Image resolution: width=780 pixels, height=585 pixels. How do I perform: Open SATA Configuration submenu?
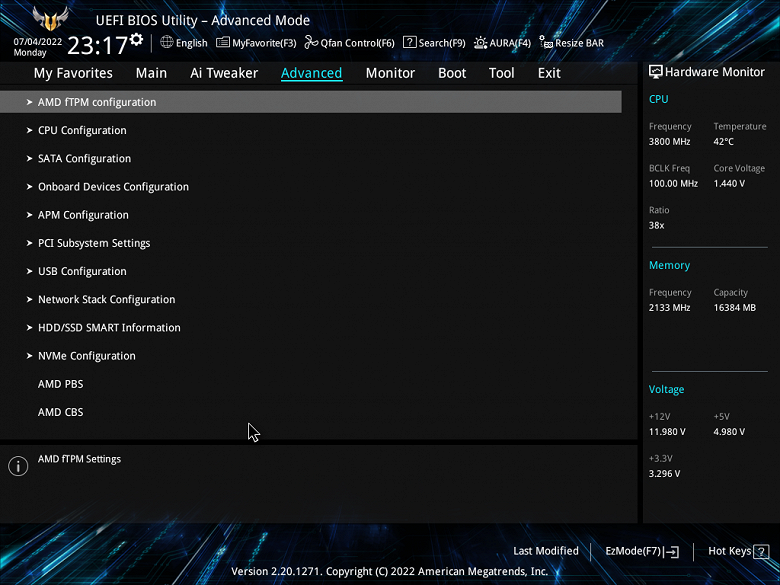(85, 159)
